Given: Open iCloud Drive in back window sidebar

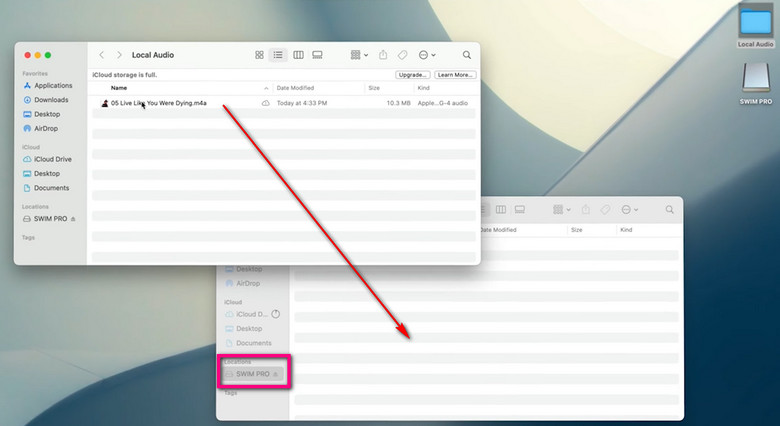Looking at the screenshot, I should pos(247,314).
